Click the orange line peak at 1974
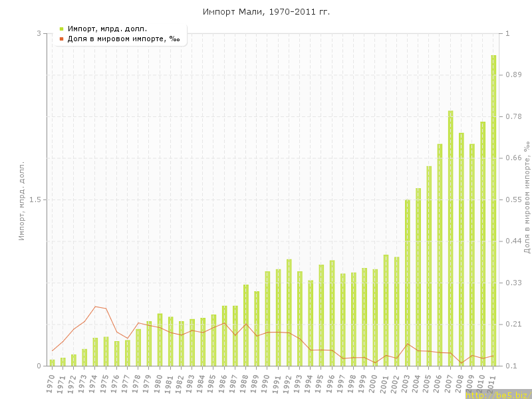This screenshot has width=532, height=399. [x=96, y=307]
